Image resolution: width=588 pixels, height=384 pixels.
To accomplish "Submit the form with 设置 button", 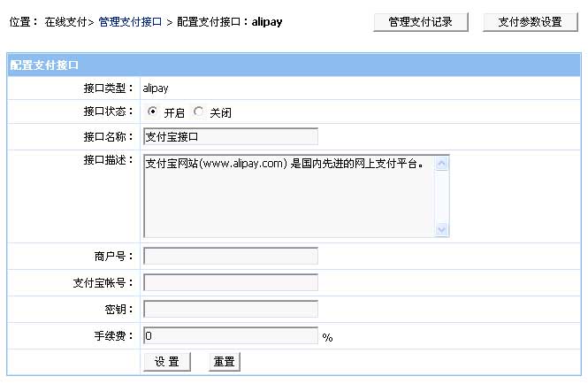I will click(x=166, y=362).
